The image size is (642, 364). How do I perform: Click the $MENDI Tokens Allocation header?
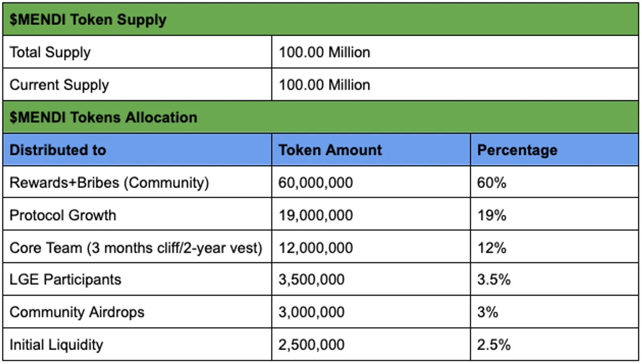[321, 117]
